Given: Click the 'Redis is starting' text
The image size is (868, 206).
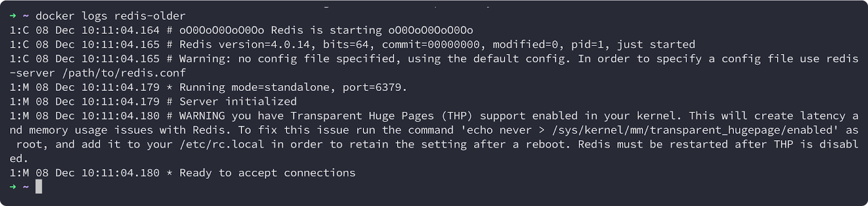Looking at the screenshot, I should (327, 30).
